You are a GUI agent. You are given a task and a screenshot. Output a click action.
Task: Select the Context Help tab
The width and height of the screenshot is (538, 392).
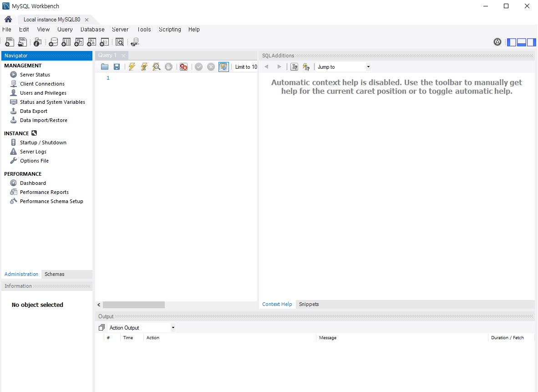point(277,304)
